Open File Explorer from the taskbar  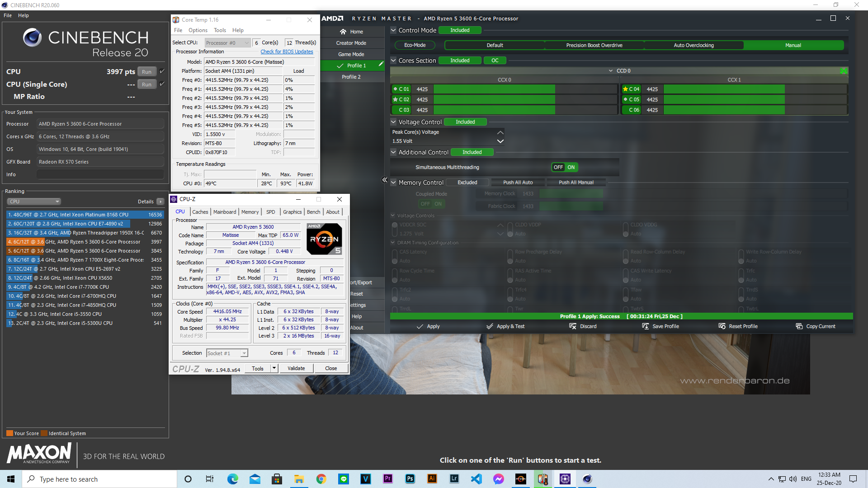click(x=299, y=479)
